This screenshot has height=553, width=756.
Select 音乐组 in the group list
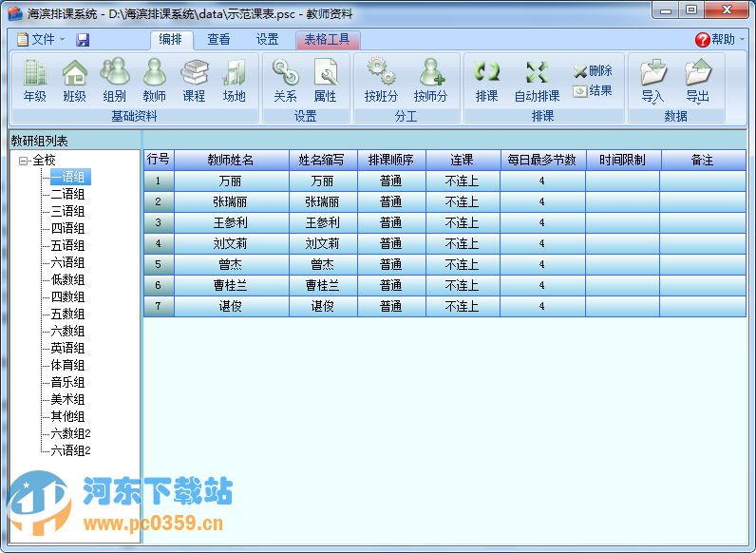tap(68, 382)
